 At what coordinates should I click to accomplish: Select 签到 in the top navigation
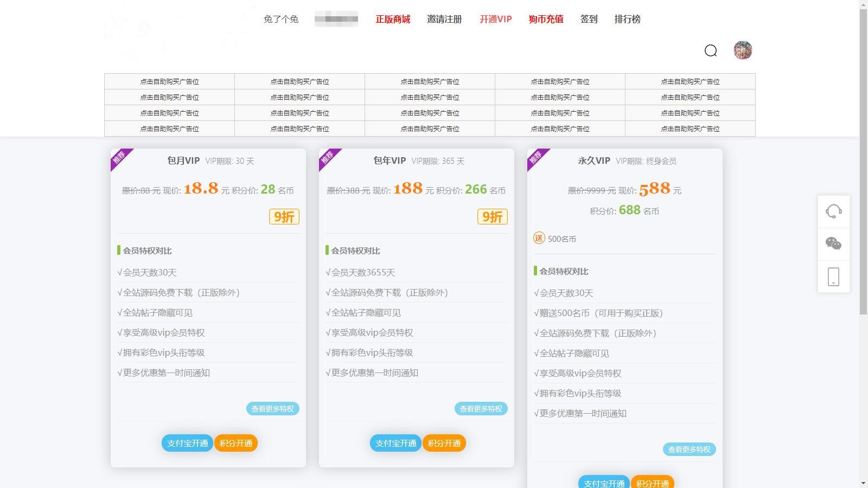(x=589, y=19)
